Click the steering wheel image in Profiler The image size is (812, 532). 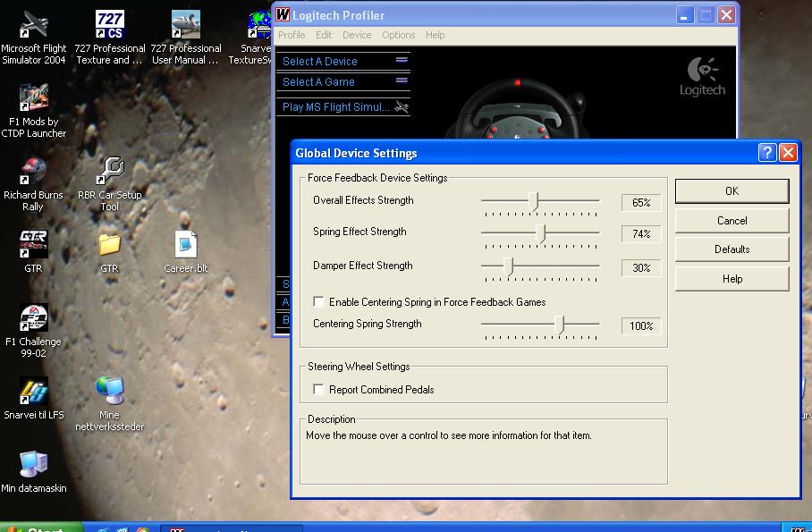(x=518, y=109)
